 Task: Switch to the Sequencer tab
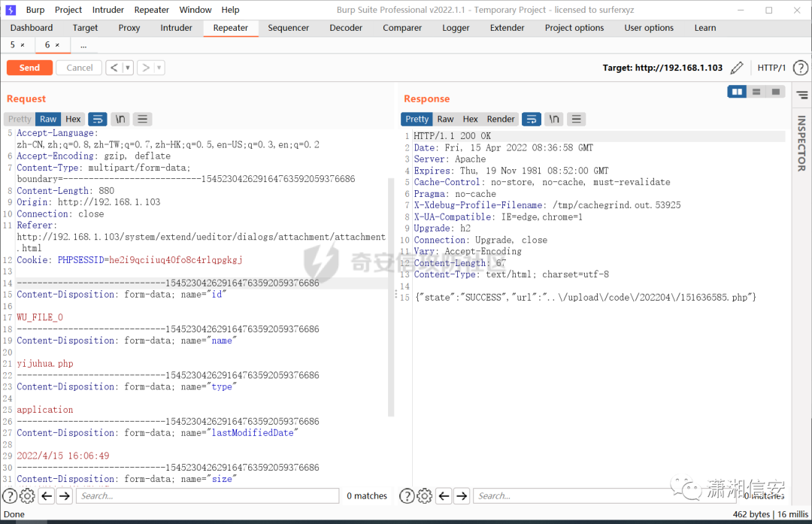(x=289, y=28)
